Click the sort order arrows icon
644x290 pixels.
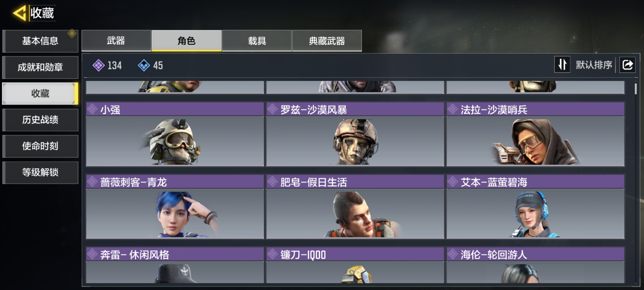click(x=562, y=65)
